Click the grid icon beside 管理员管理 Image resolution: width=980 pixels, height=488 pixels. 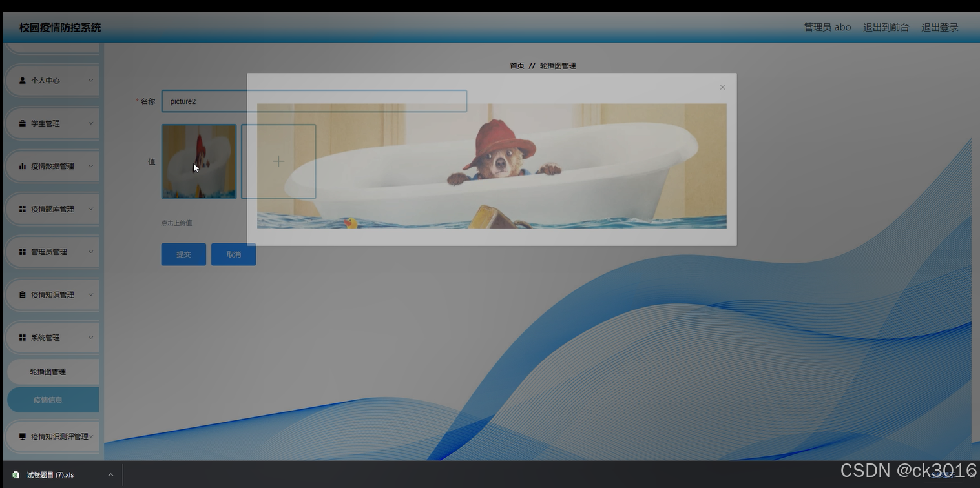pos(23,252)
